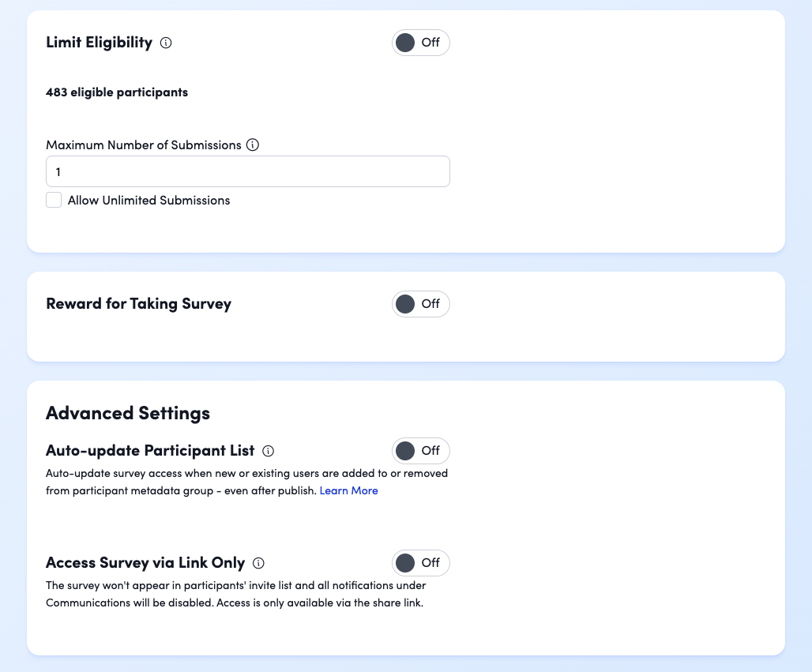Click the Off label on Limit Eligibility toggle

click(430, 43)
